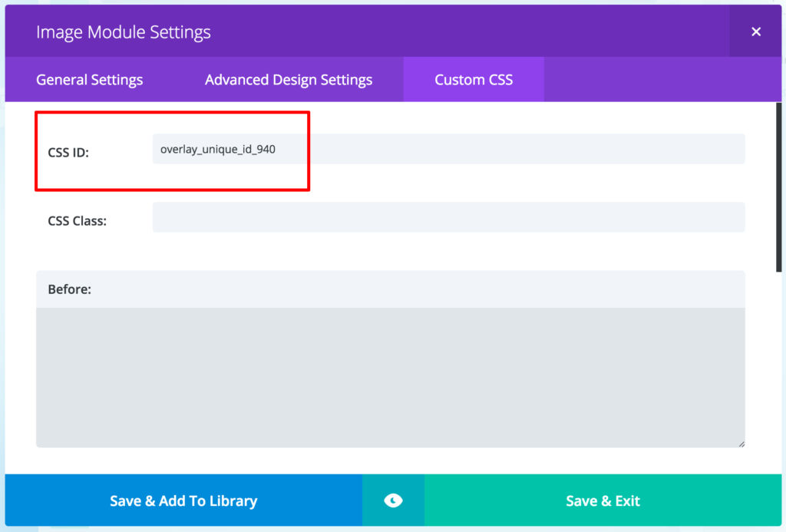Click the Save & Exit button
Viewport: 786px width, 532px height.
click(x=603, y=500)
